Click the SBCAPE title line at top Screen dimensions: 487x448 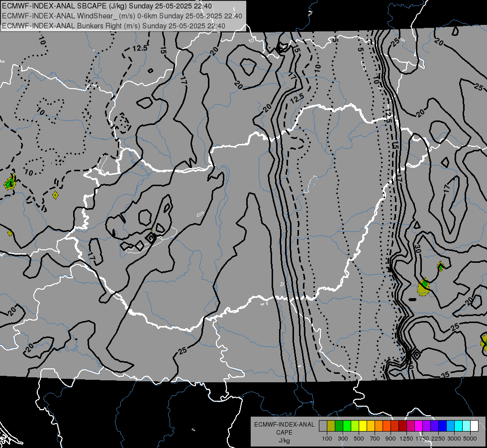[x=107, y=6]
